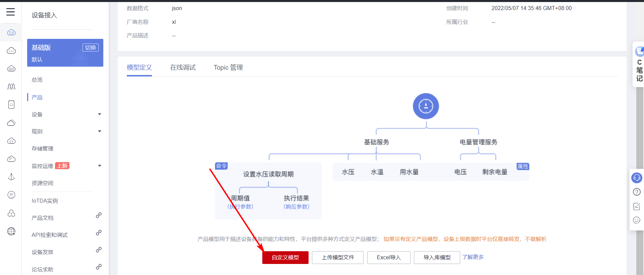The image size is (644, 275).
Task: Click the 用水量 property
Action: pyautogui.click(x=409, y=172)
